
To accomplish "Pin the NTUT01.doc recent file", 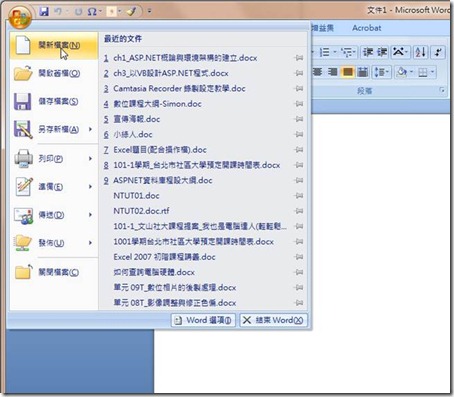I will click(299, 196).
